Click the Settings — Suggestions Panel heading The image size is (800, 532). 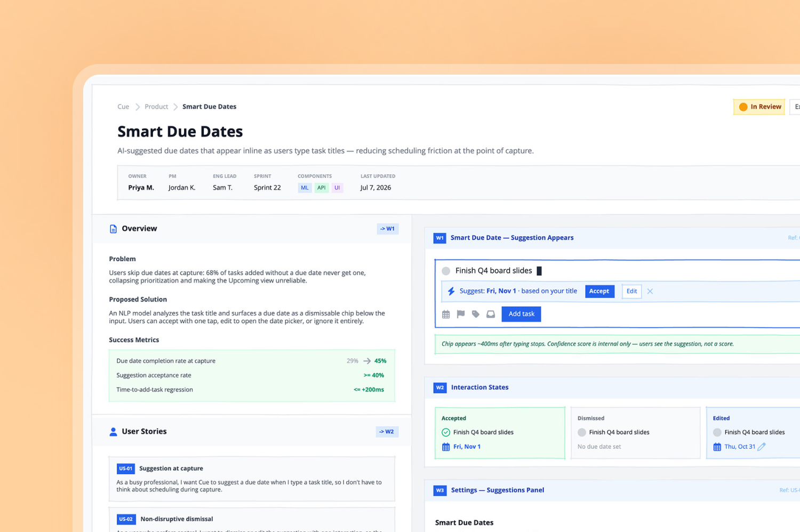(x=498, y=490)
